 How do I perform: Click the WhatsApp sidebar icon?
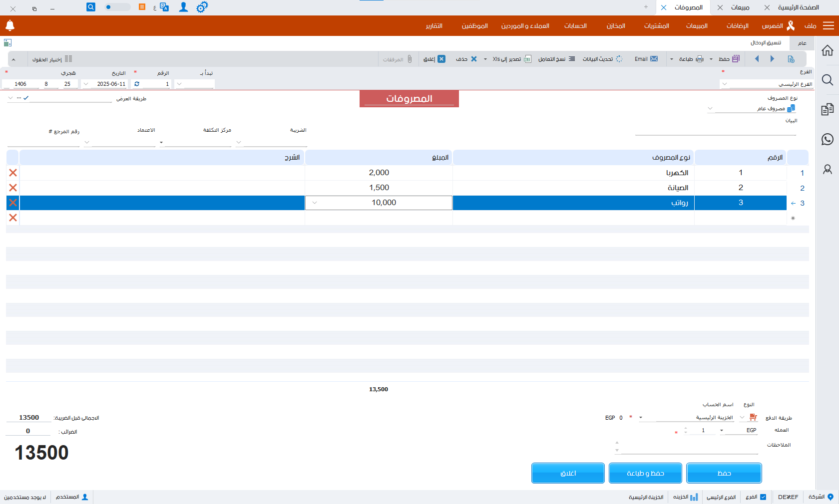(828, 139)
